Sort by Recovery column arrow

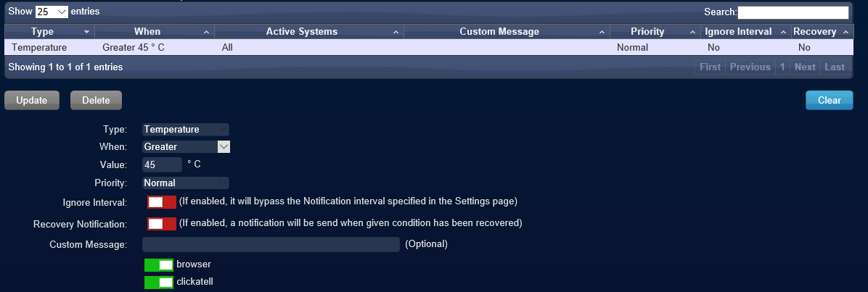[845, 32]
